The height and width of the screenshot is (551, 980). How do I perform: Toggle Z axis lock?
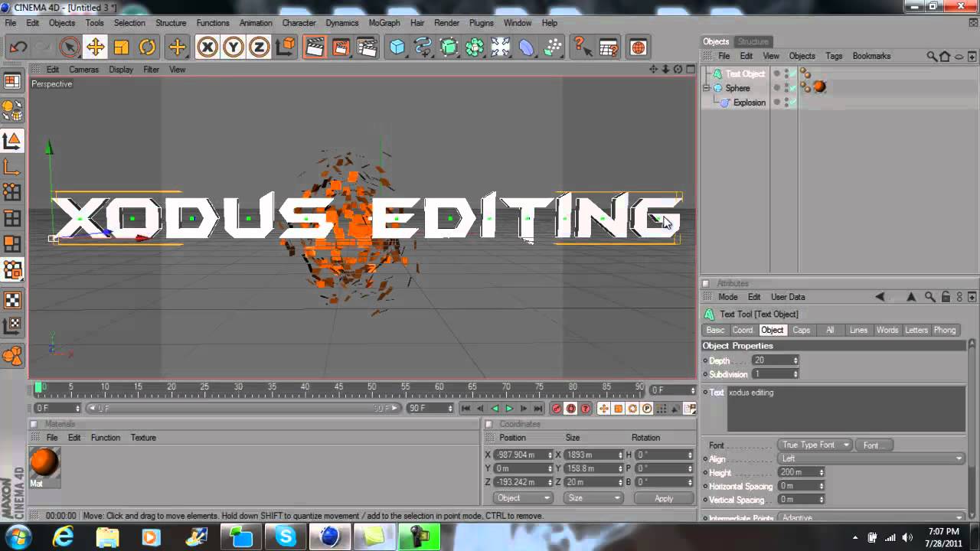click(259, 47)
